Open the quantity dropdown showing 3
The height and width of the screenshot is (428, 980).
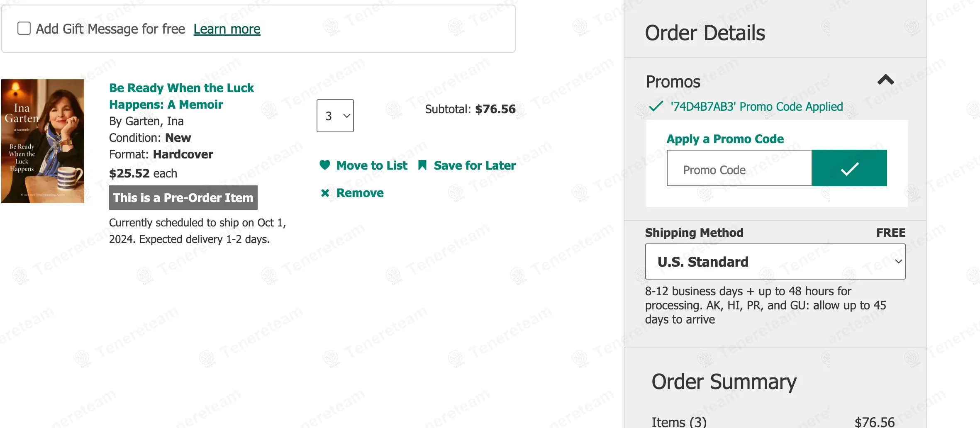(335, 116)
